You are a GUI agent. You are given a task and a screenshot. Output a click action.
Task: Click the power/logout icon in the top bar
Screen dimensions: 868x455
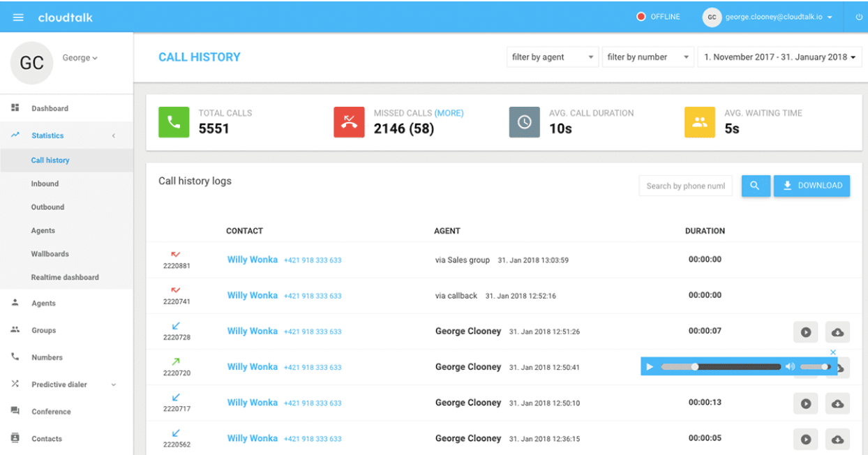click(858, 17)
